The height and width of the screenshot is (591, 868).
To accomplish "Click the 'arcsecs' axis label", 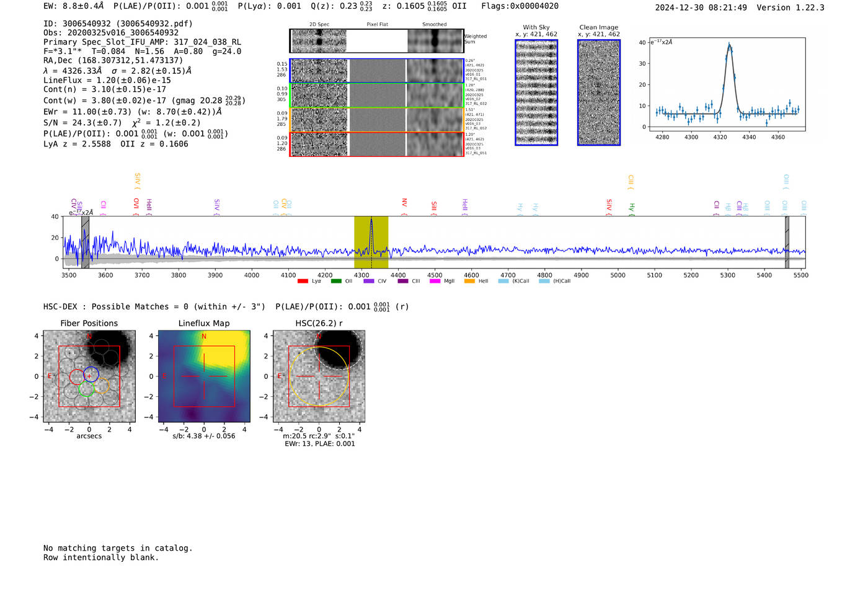I will point(89,436).
